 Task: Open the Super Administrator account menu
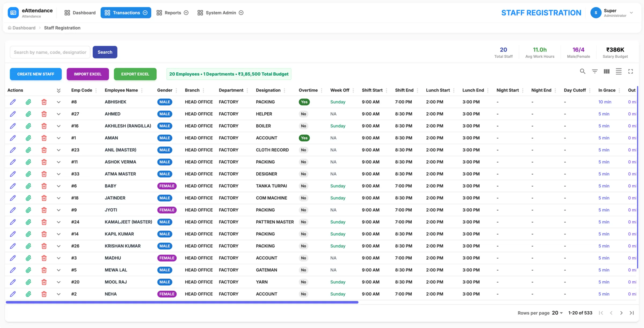coord(612,13)
